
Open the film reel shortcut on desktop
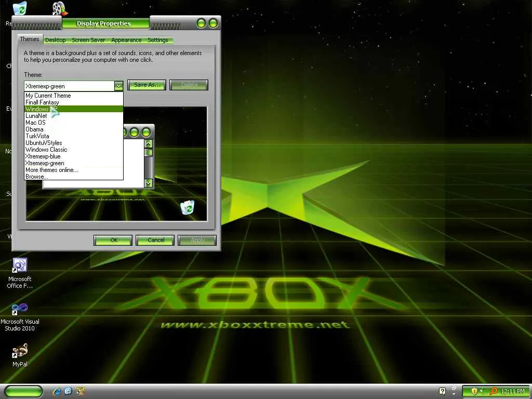point(60,8)
